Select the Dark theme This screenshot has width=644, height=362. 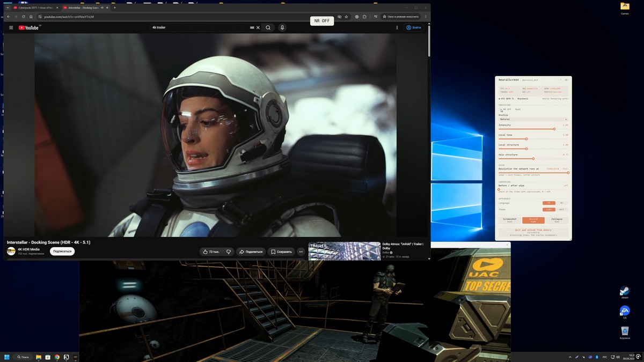[x=562, y=210]
